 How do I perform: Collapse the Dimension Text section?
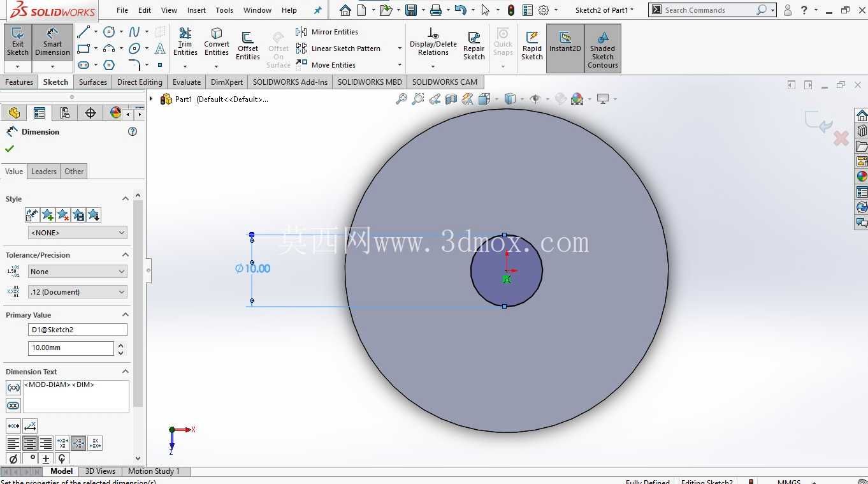point(126,372)
